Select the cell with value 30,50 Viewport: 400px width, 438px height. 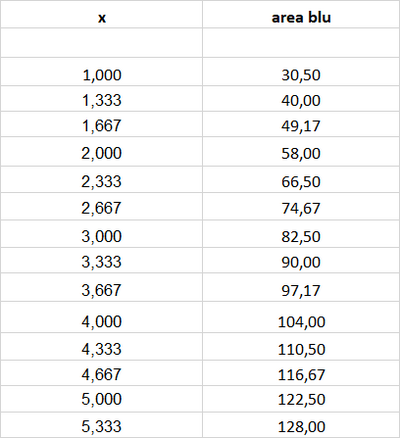[301, 72]
